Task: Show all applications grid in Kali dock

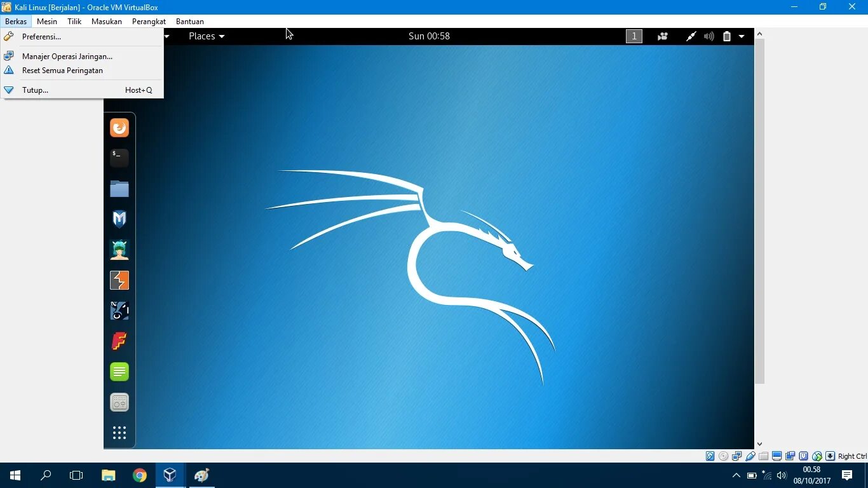Action: [119, 433]
